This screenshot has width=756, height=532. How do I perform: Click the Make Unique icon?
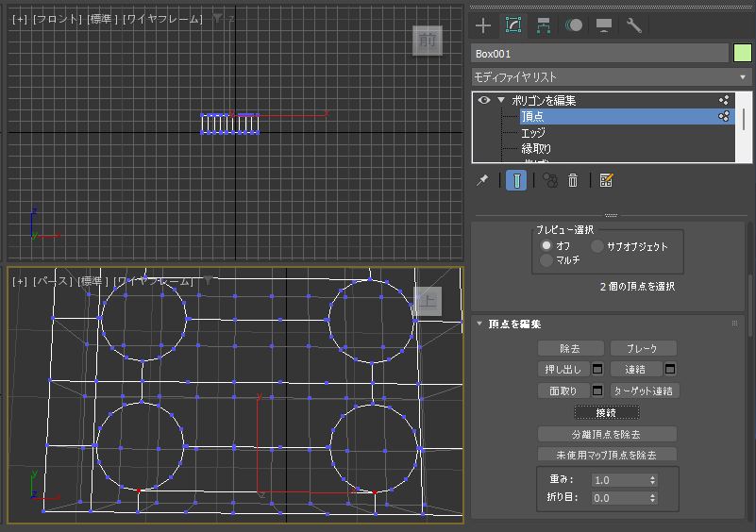550,181
